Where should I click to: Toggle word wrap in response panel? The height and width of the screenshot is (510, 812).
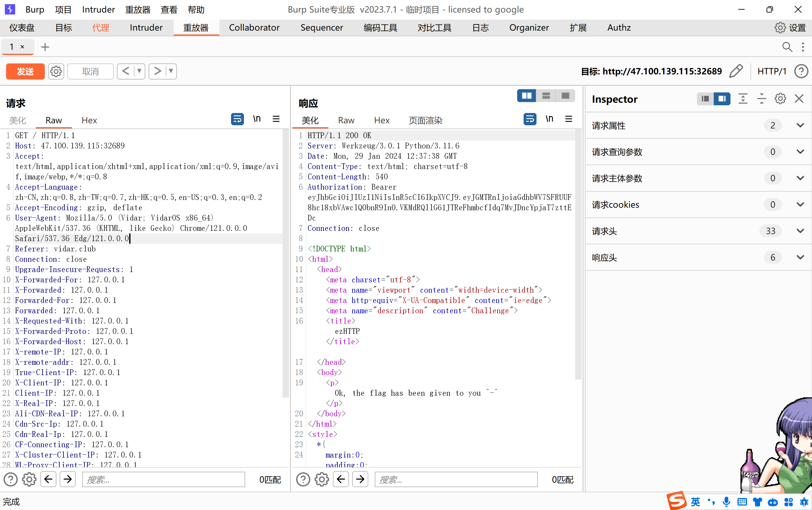pos(530,119)
